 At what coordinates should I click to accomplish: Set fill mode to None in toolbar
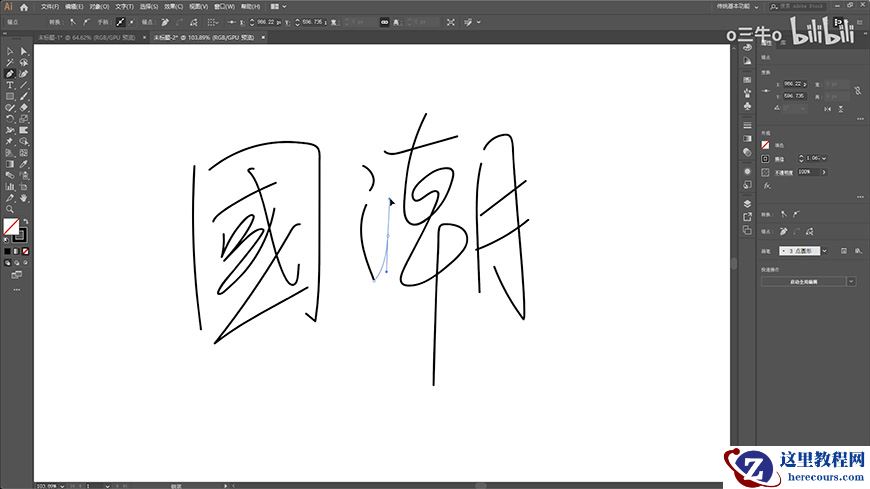coord(26,251)
